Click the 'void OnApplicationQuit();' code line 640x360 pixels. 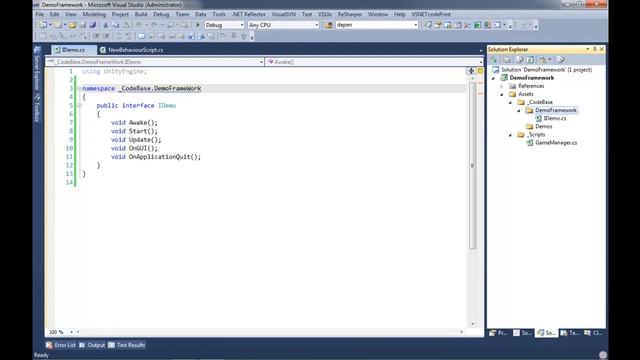[x=156, y=157]
